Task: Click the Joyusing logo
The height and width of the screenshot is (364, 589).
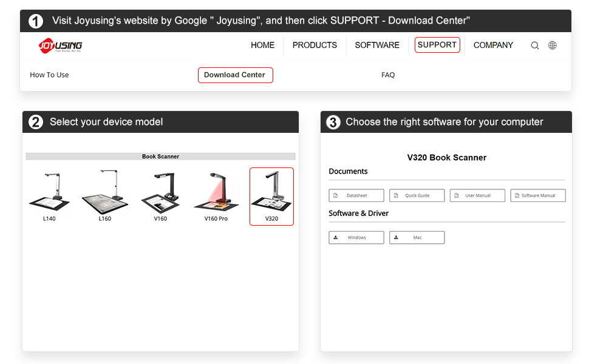Action: tap(60, 45)
